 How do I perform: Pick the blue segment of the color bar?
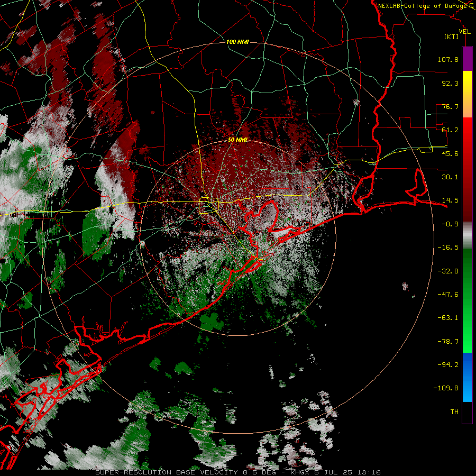(x=467, y=377)
